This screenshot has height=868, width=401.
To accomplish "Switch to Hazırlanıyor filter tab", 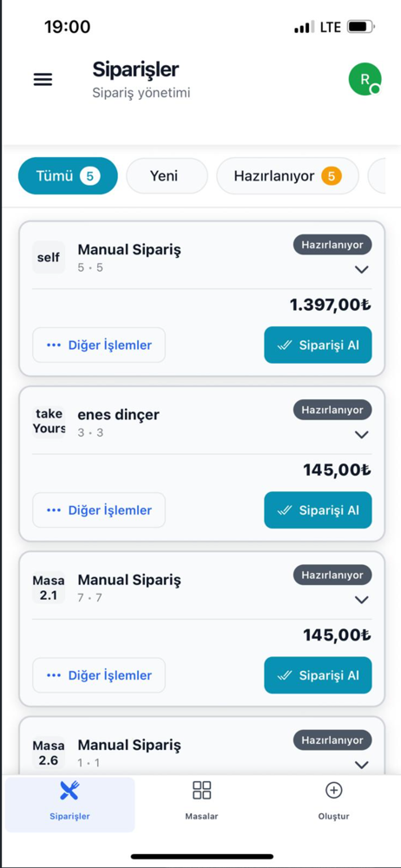I will point(287,176).
